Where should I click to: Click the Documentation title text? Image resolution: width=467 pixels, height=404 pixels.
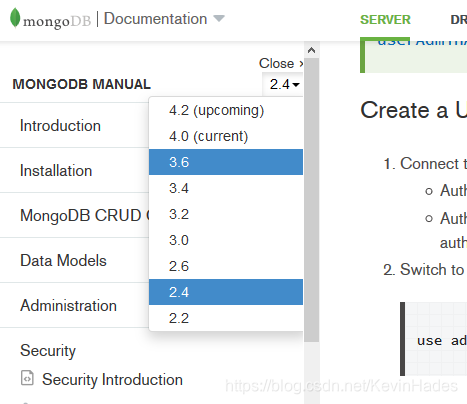point(156,19)
